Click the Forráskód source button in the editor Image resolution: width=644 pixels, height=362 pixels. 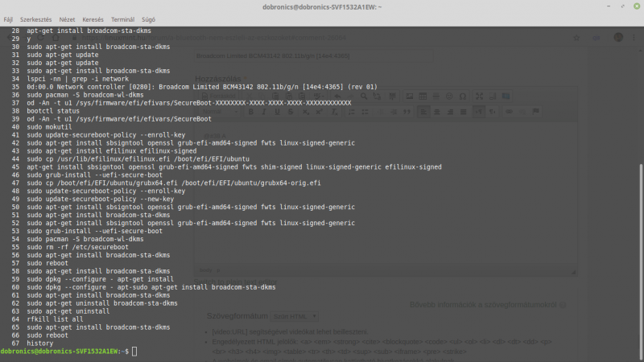click(x=218, y=96)
